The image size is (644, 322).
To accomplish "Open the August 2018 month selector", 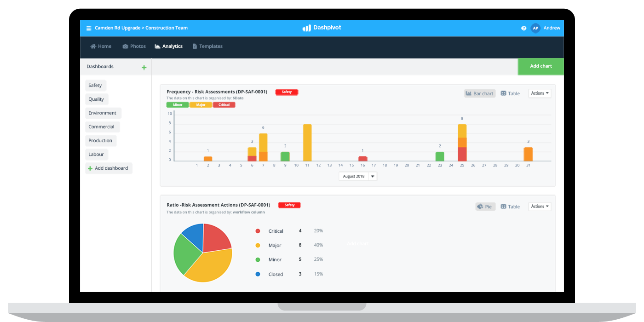I will pos(357,176).
